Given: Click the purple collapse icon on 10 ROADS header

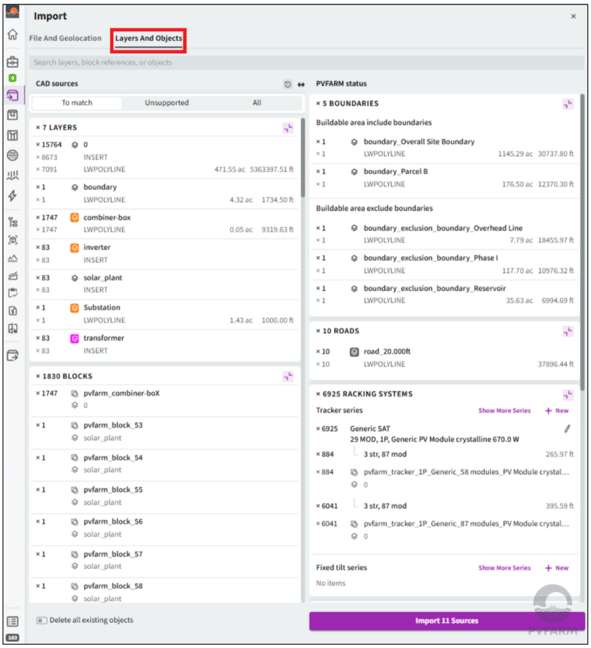Looking at the screenshot, I should coord(568,331).
